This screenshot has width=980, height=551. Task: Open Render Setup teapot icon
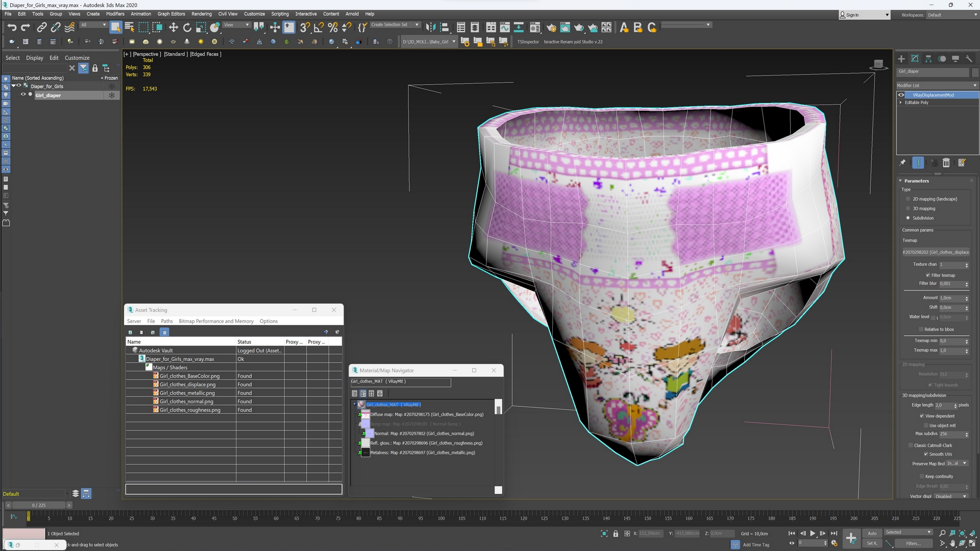tap(551, 27)
